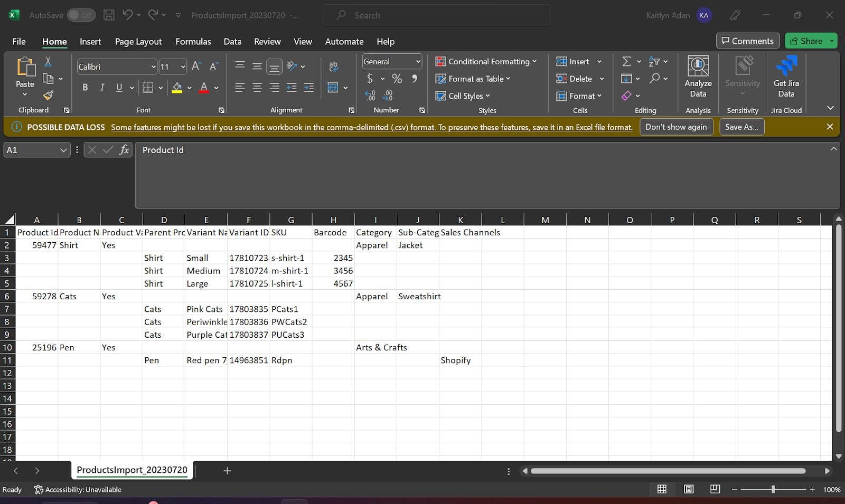Adjust the zoom slider
Screen dimensions: 845x504
tap(773, 489)
